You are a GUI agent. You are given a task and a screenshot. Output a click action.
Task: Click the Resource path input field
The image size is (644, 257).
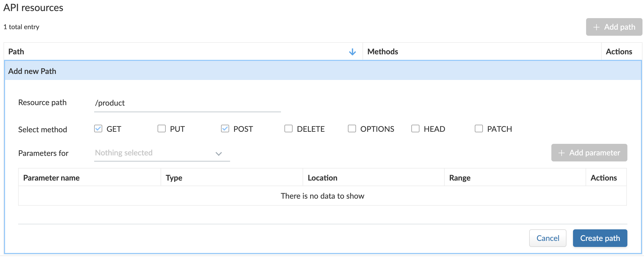(x=187, y=103)
